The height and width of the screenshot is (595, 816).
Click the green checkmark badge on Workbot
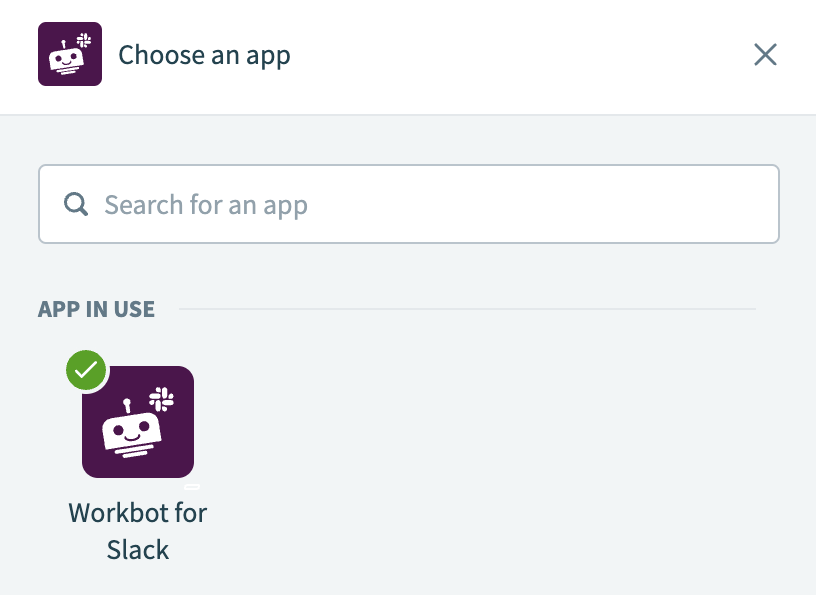[x=86, y=370]
